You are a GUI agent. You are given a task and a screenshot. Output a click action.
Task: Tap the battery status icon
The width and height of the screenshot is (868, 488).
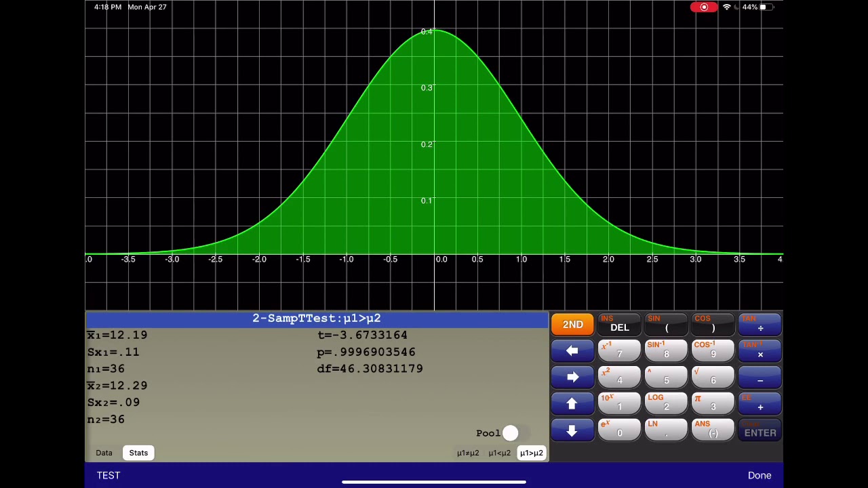coord(765,7)
